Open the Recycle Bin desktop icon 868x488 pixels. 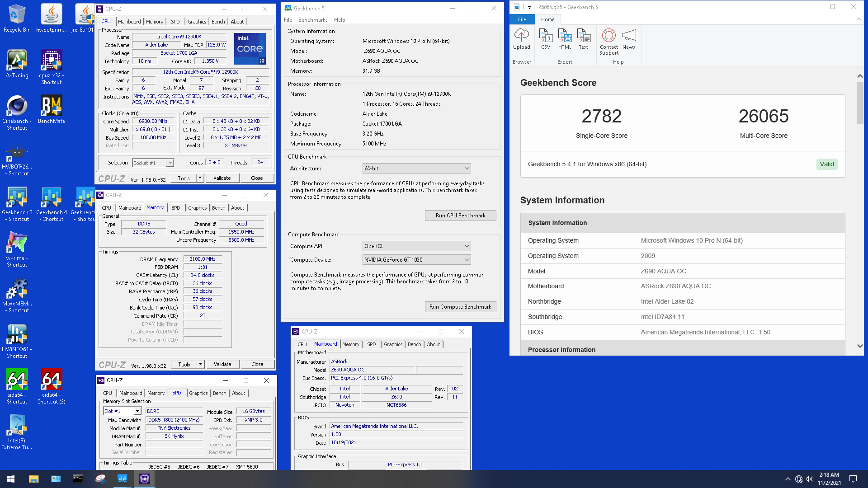17,18
